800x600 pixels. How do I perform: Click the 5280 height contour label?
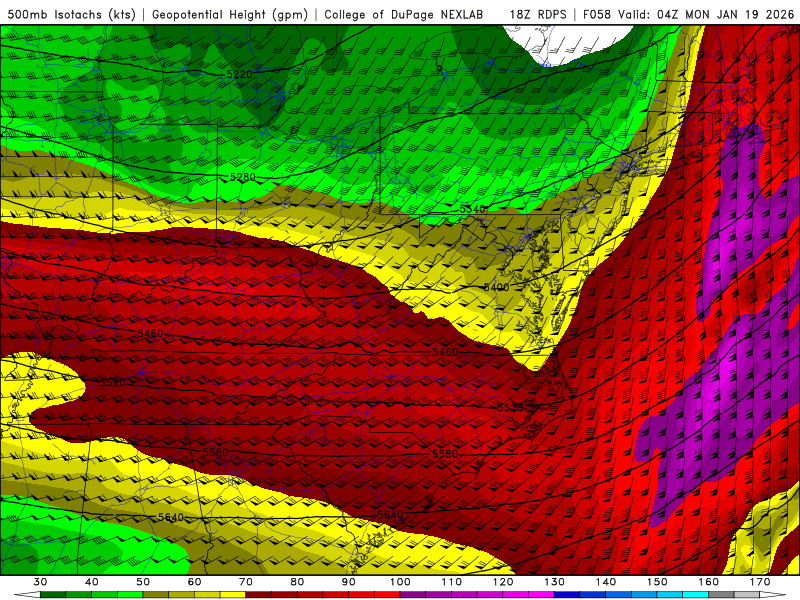click(243, 177)
